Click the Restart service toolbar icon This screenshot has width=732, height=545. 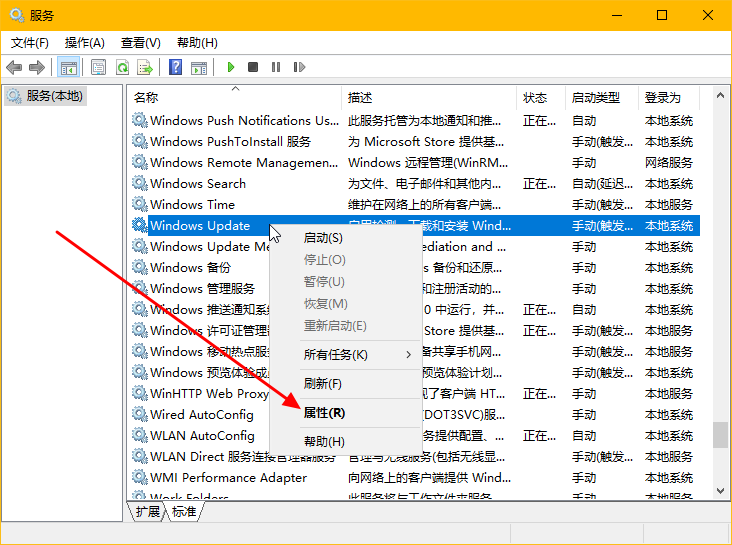pyautogui.click(x=299, y=67)
